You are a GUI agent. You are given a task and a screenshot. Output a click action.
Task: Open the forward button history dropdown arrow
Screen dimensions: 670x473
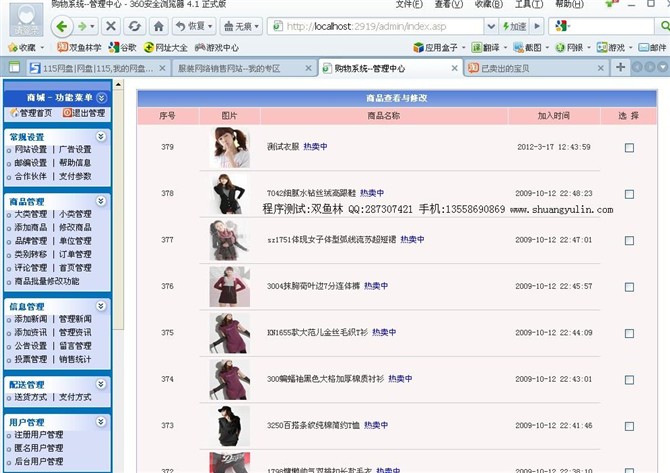(92, 26)
